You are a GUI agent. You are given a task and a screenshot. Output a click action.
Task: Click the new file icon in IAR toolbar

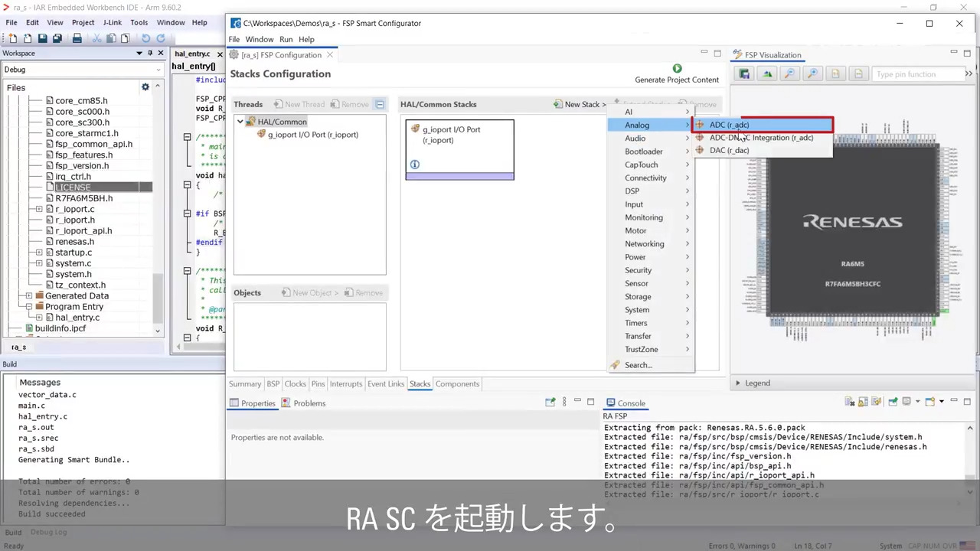[13, 38]
